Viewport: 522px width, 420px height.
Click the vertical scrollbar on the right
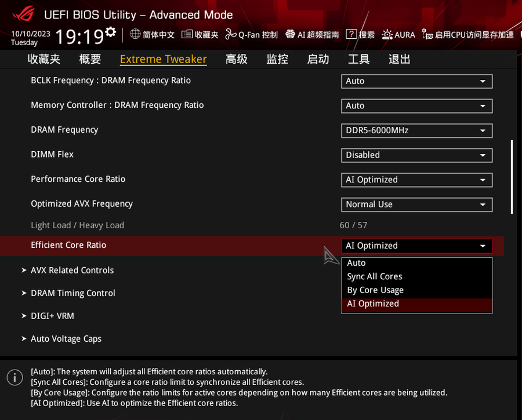click(512, 177)
